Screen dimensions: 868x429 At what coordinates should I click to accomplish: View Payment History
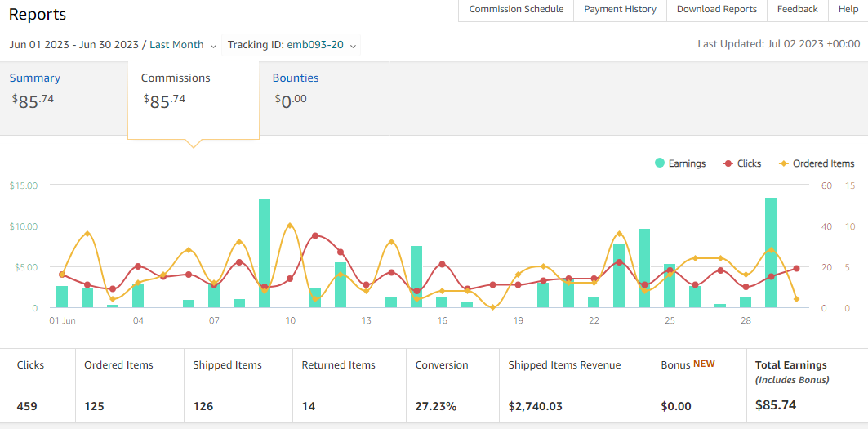(620, 10)
